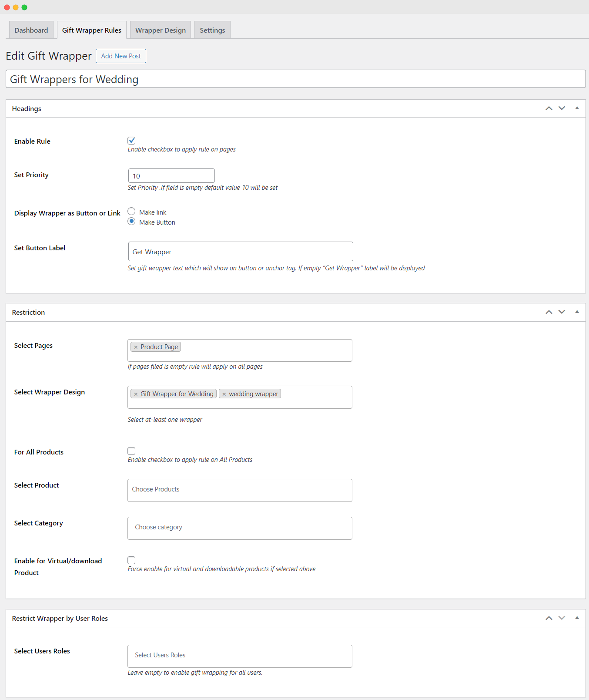The width and height of the screenshot is (589, 700).
Task: Open the Settings tab
Action: click(212, 30)
